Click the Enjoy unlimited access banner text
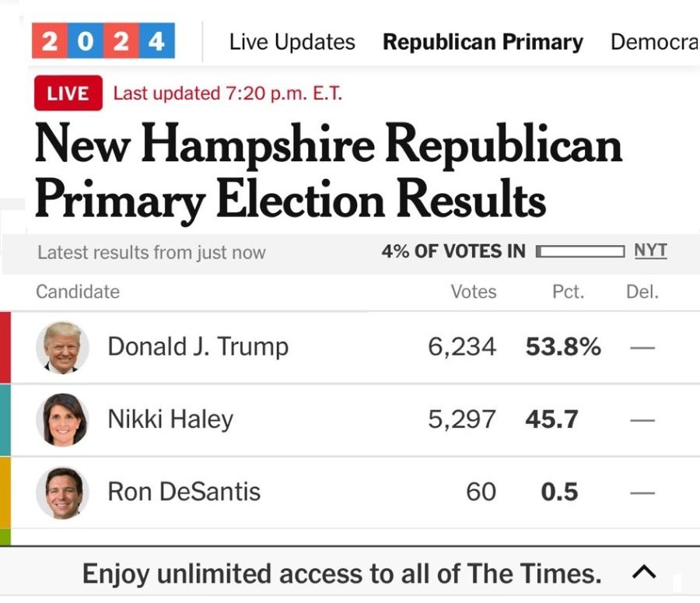This screenshot has width=700, height=603. 342,573
